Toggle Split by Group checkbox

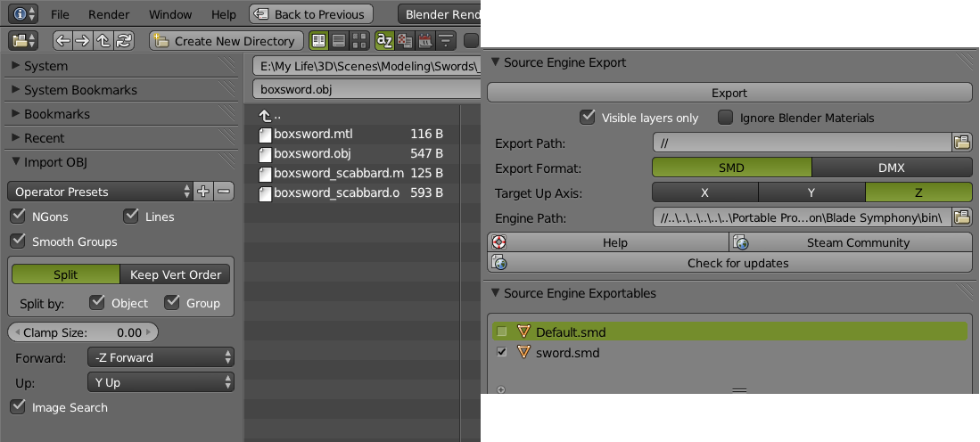pyautogui.click(x=172, y=302)
